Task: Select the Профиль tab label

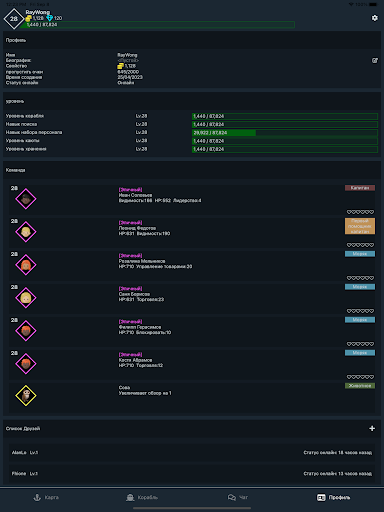Action: coord(339,497)
